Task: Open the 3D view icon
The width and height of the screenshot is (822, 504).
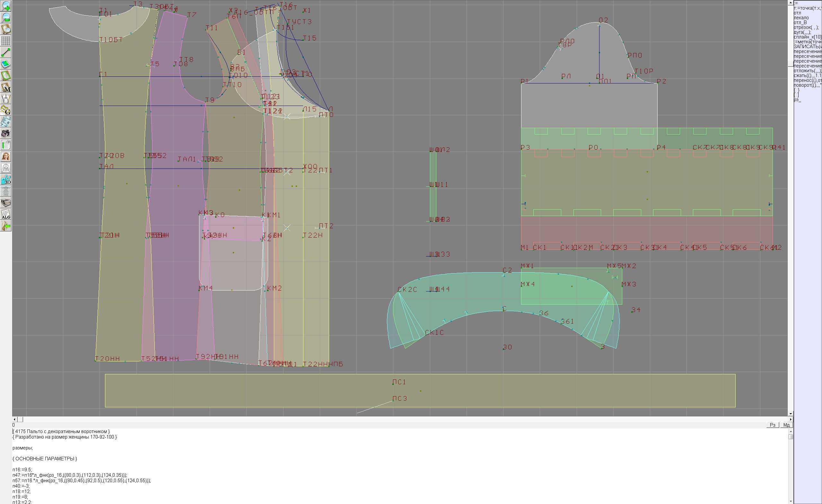Action: pyautogui.click(x=6, y=180)
